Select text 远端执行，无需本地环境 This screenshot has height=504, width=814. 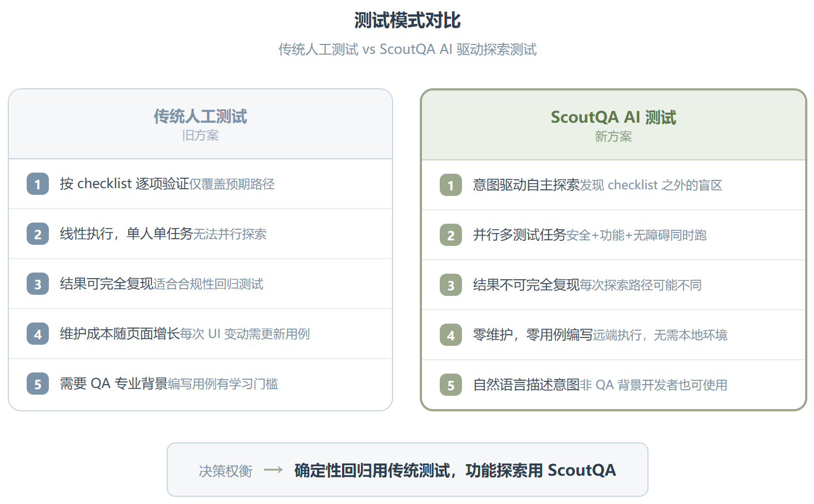tap(660, 335)
